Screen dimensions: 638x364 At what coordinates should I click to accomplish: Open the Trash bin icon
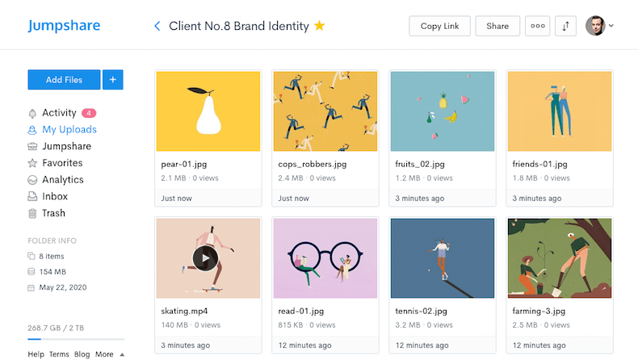click(32, 214)
